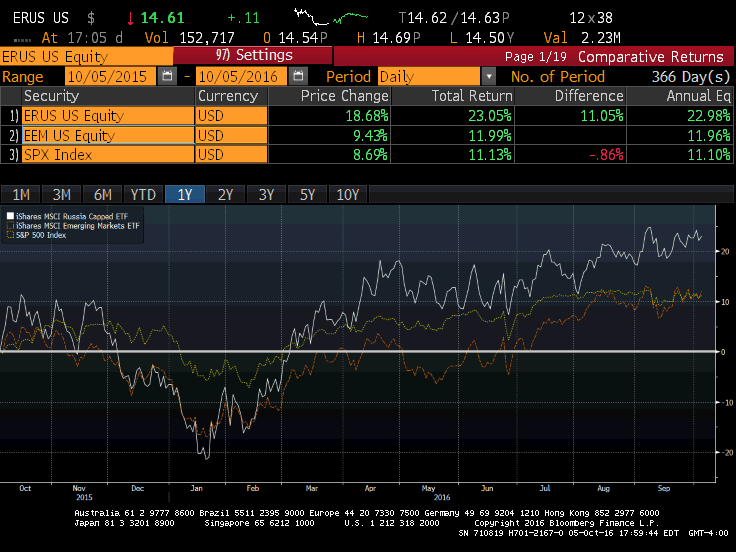The height and width of the screenshot is (552, 736).
Task: Click the ERUS US Equity security field
Action: [x=108, y=115]
